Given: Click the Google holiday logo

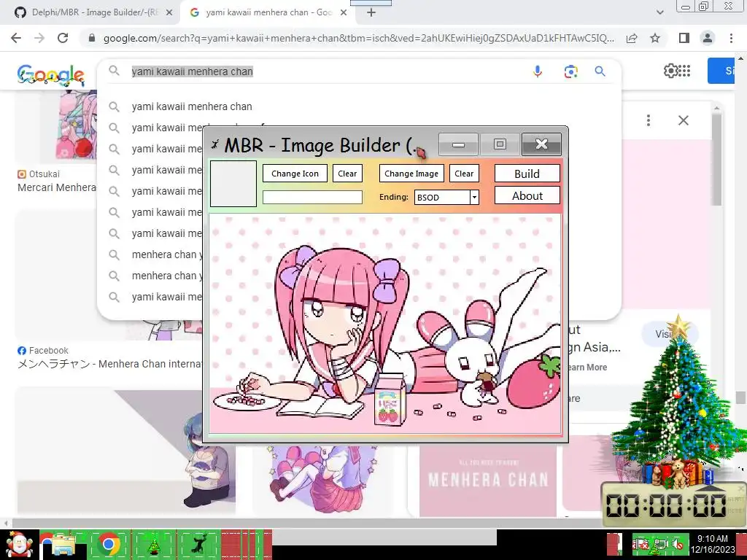Looking at the screenshot, I should pos(51,75).
